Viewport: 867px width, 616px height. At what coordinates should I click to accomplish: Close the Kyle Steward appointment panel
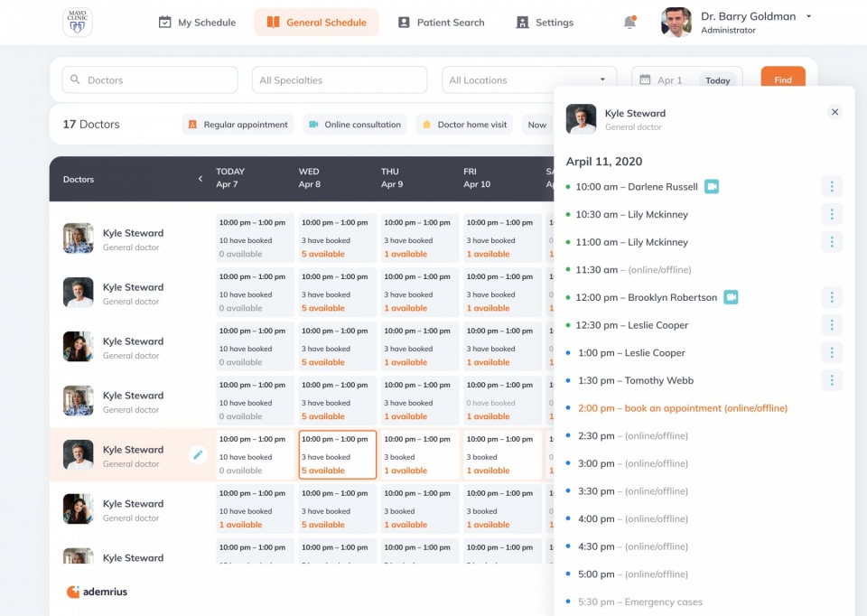coord(834,112)
